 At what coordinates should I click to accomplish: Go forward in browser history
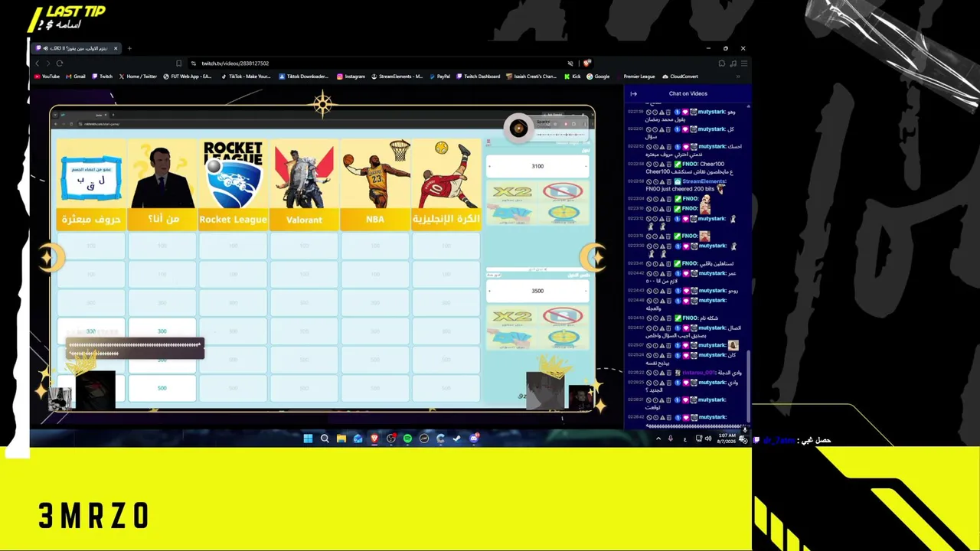(x=47, y=64)
